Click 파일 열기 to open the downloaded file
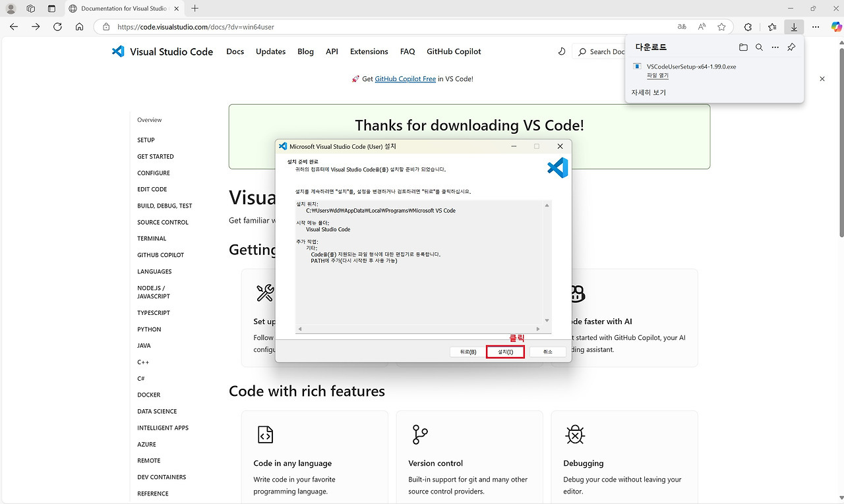The image size is (844, 504). coord(657,76)
